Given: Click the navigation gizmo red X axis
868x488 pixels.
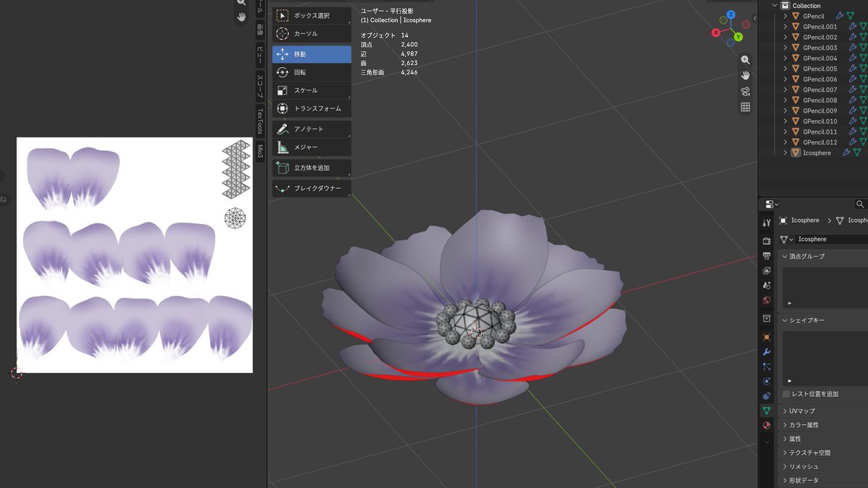Looking at the screenshot, I should click(x=715, y=33).
